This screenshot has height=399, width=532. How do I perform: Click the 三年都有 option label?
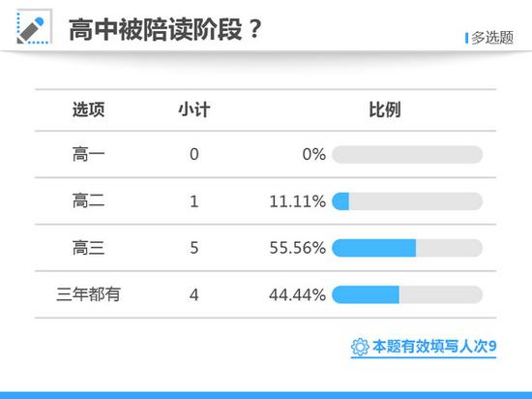click(88, 294)
